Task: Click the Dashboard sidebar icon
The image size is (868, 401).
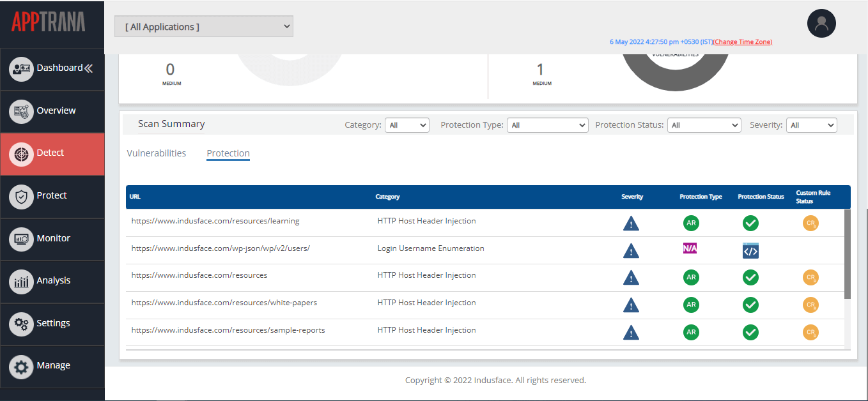Action: [x=22, y=68]
